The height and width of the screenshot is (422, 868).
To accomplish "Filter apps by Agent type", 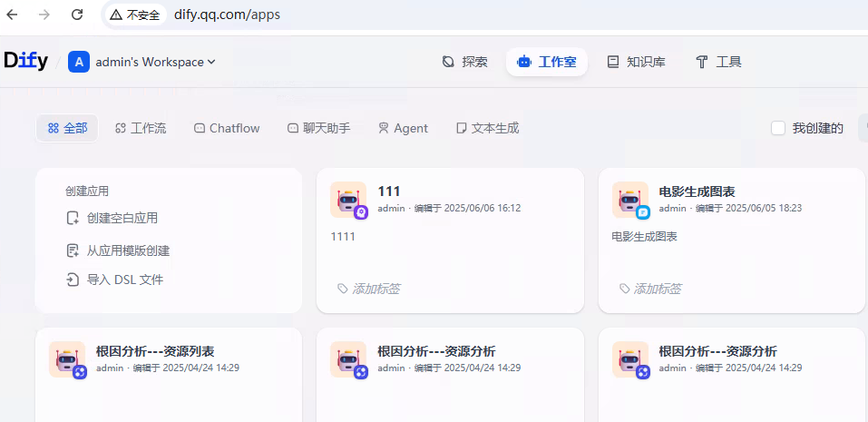I will tap(403, 128).
